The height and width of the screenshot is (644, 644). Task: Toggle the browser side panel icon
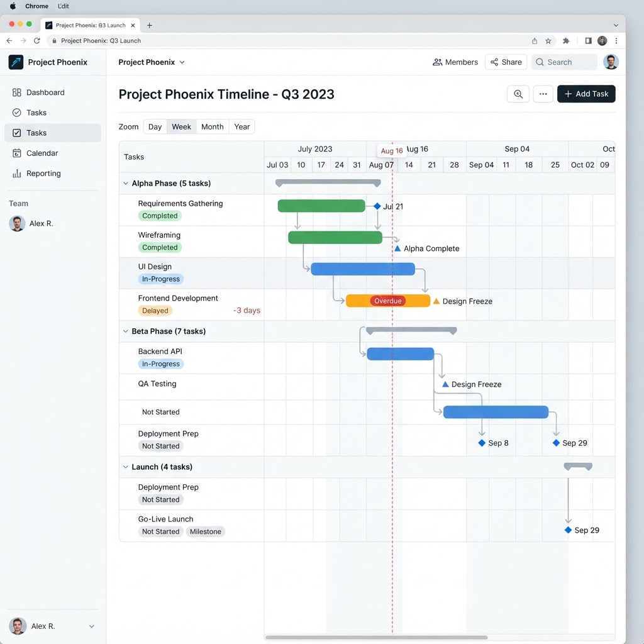pos(588,41)
